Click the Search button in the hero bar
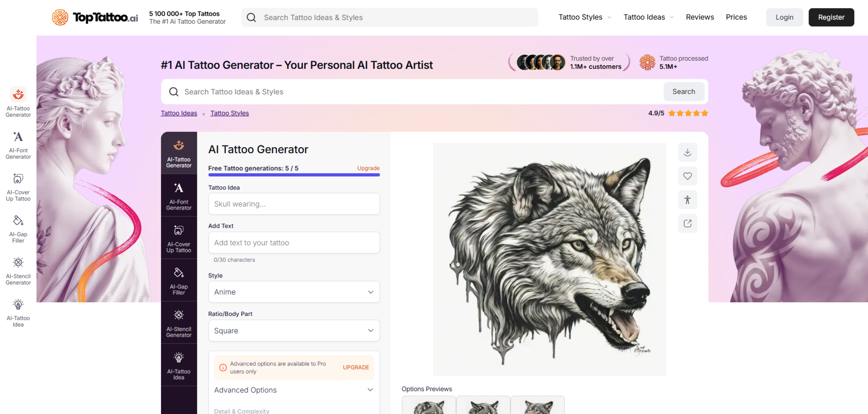The height and width of the screenshot is (414, 868). [683, 92]
